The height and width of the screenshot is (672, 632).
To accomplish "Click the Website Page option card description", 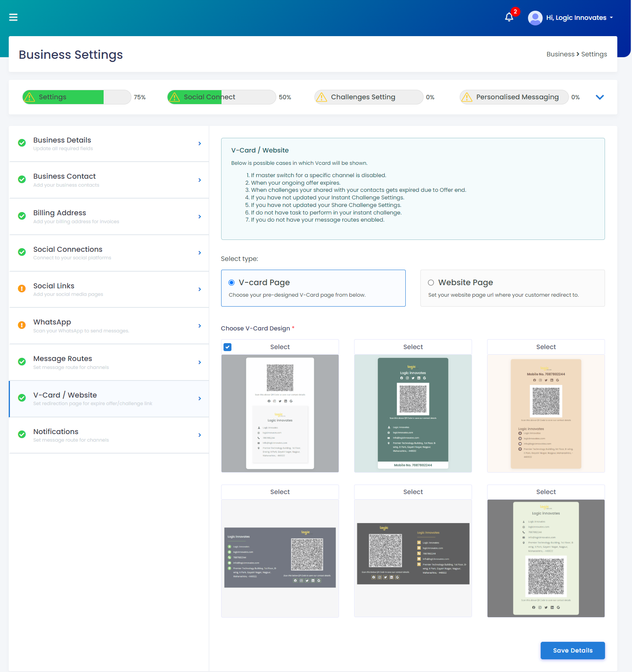I will point(503,295).
